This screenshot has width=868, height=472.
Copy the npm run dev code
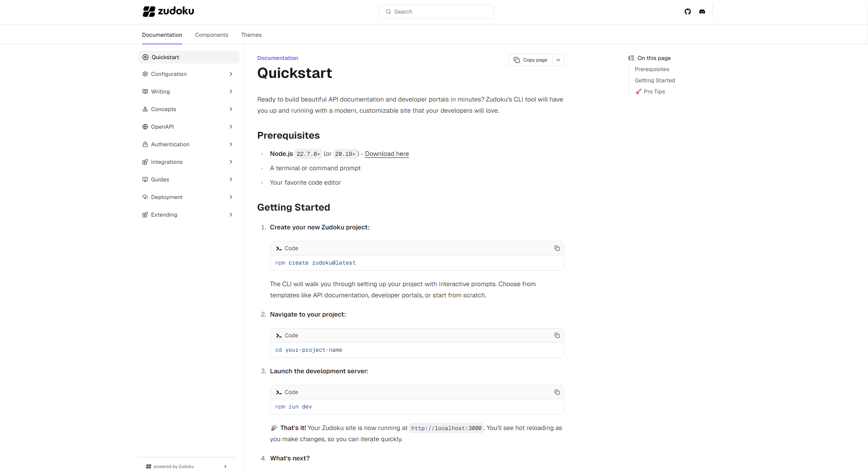[557, 392]
